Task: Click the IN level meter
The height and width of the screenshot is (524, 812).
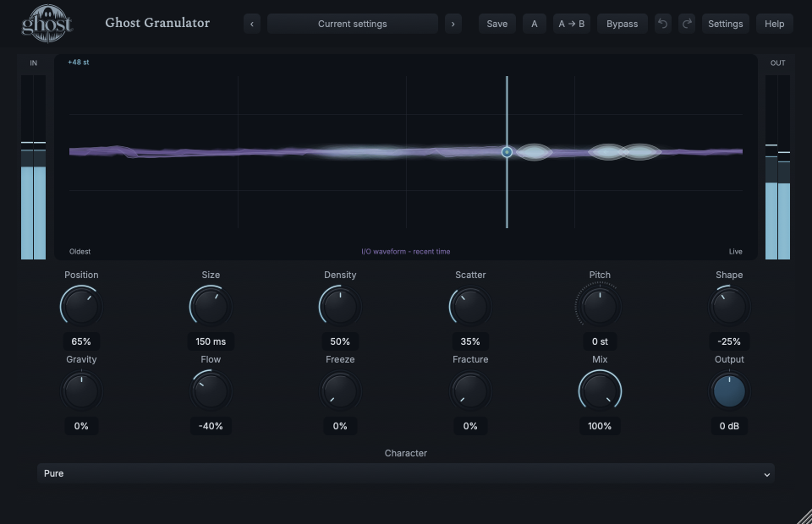Action: click(33, 167)
